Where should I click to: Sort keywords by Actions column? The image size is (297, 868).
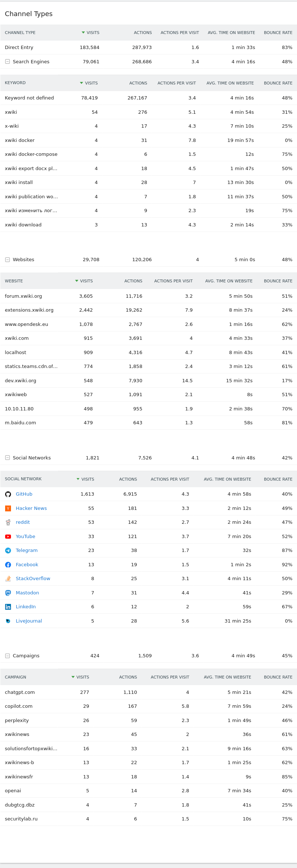pos(138,83)
